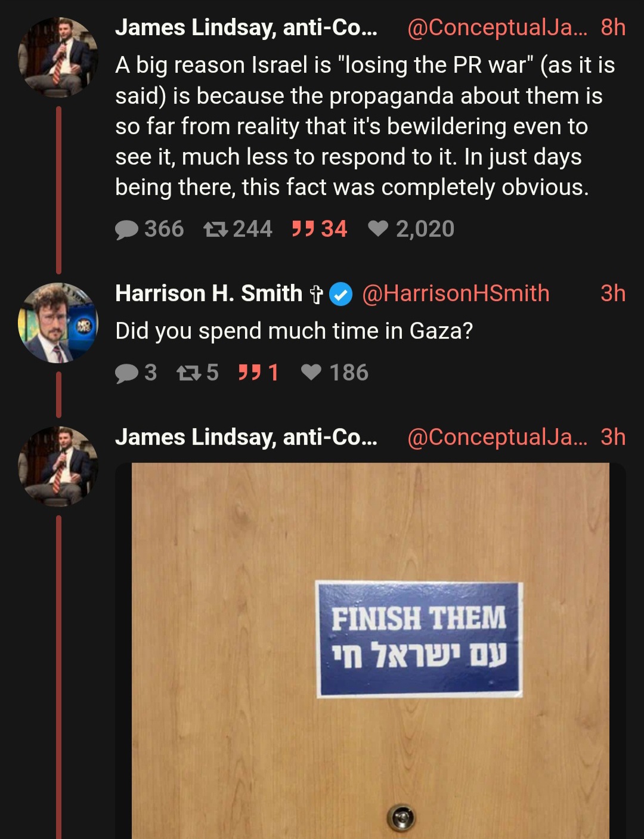
Task: Open James Lindsay's name on third tweet
Action: point(246,437)
